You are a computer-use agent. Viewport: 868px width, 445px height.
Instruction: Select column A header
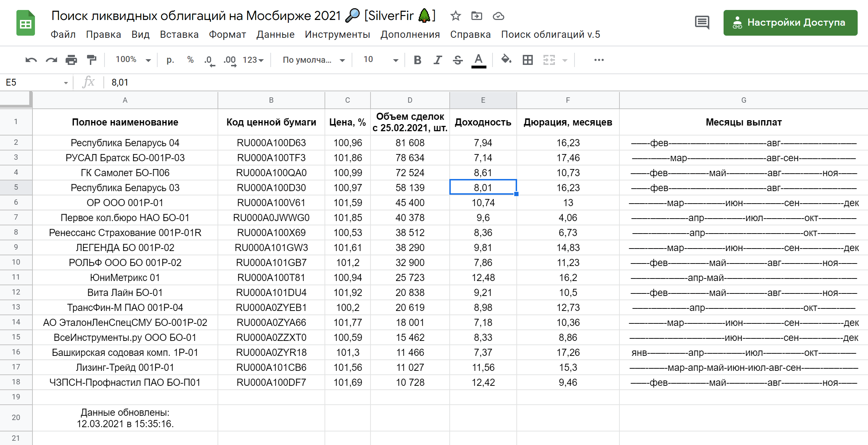click(125, 100)
